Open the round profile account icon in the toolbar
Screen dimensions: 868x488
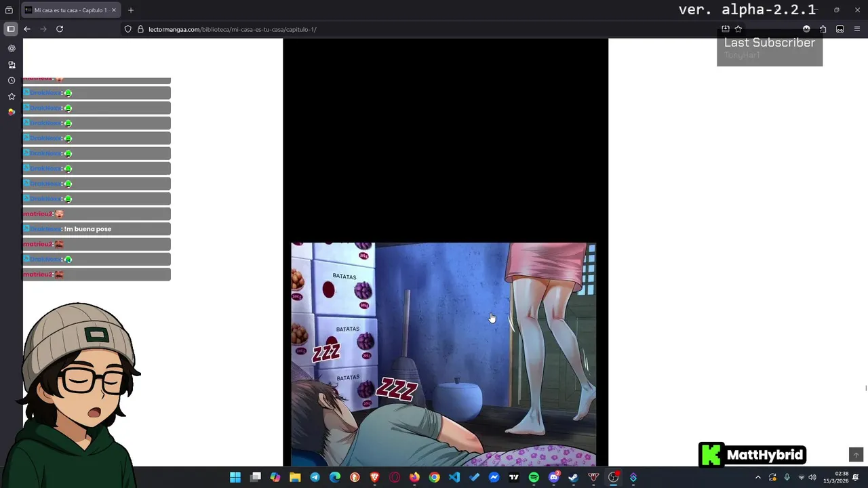pos(806,29)
